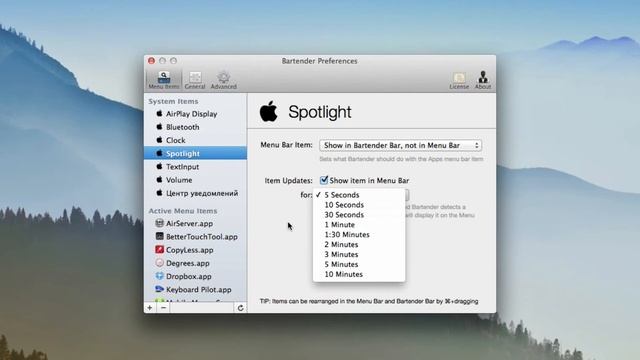Open the Menu Bar Item dropdown
The width and height of the screenshot is (640, 360).
point(400,145)
